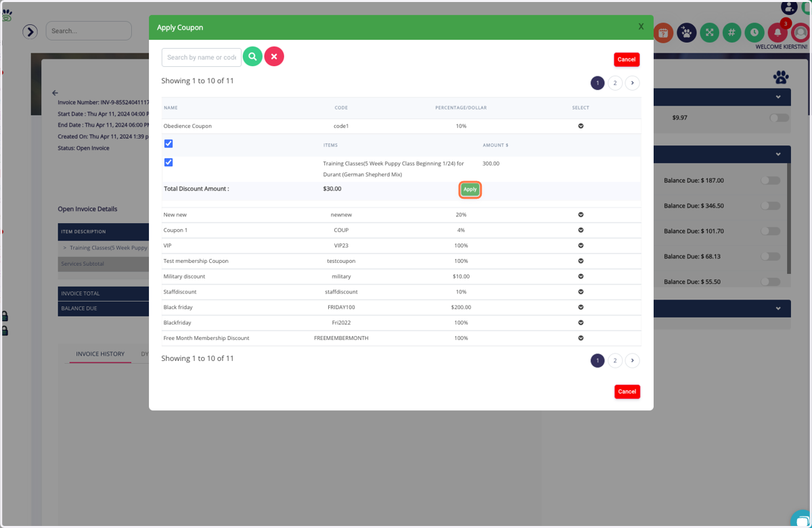Click the add-user icon above WELCOME KIERSTIN
The height and width of the screenshot is (528, 812).
788,7
